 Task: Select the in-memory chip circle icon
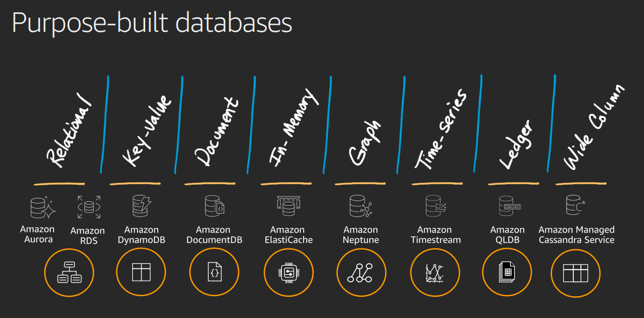[288, 273]
